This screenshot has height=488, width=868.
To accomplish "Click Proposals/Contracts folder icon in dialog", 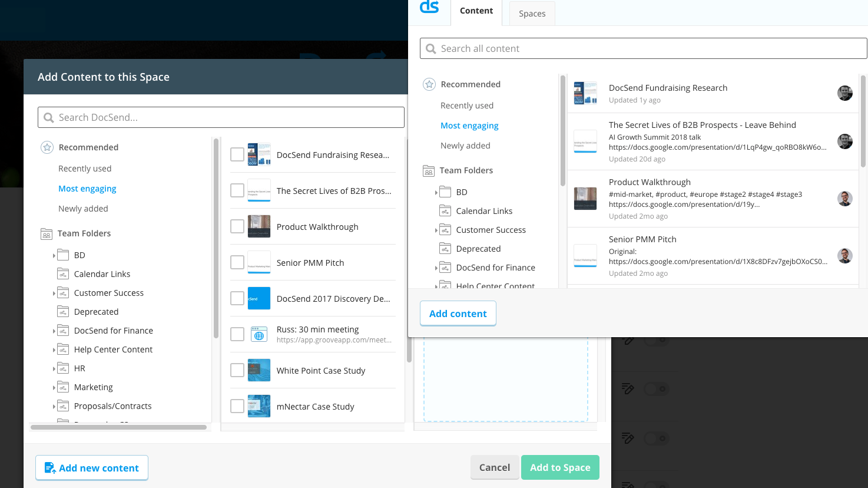I will pos(63,406).
